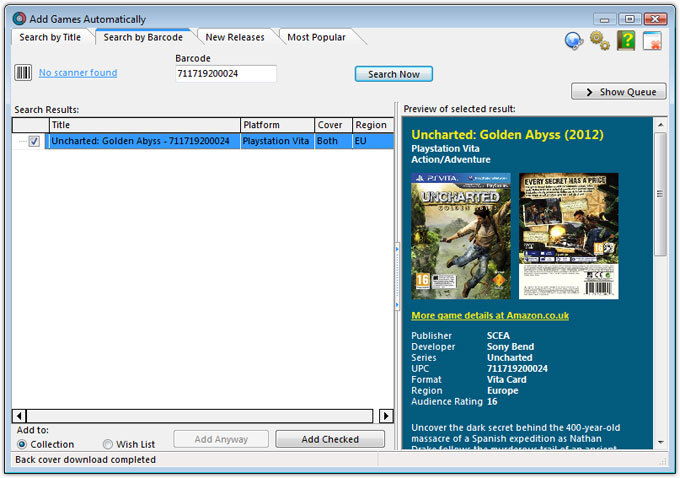Image resolution: width=680 pixels, height=478 pixels.
Task: Expand the Show Queue panel
Action: pos(619,92)
